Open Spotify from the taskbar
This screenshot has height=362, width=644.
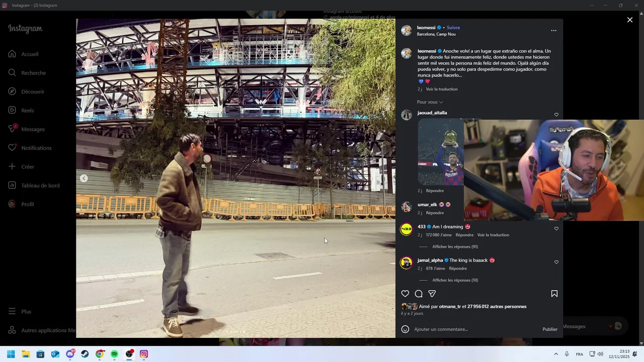[x=114, y=354]
